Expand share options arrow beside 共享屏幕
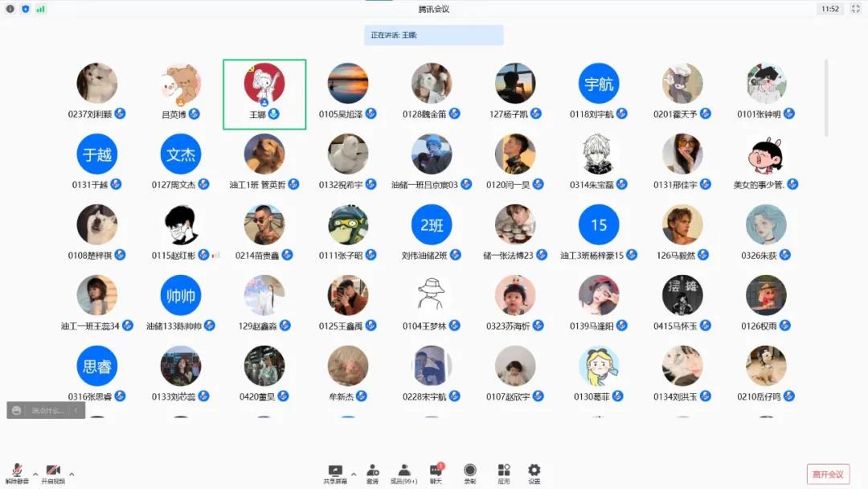Screen dimensions: 868x489 (x=350, y=473)
